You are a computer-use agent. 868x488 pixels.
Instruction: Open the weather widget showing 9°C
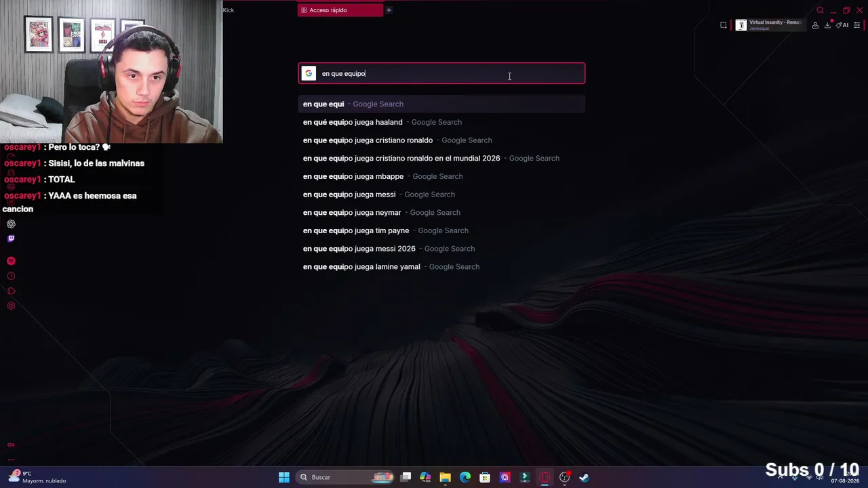tap(37, 477)
